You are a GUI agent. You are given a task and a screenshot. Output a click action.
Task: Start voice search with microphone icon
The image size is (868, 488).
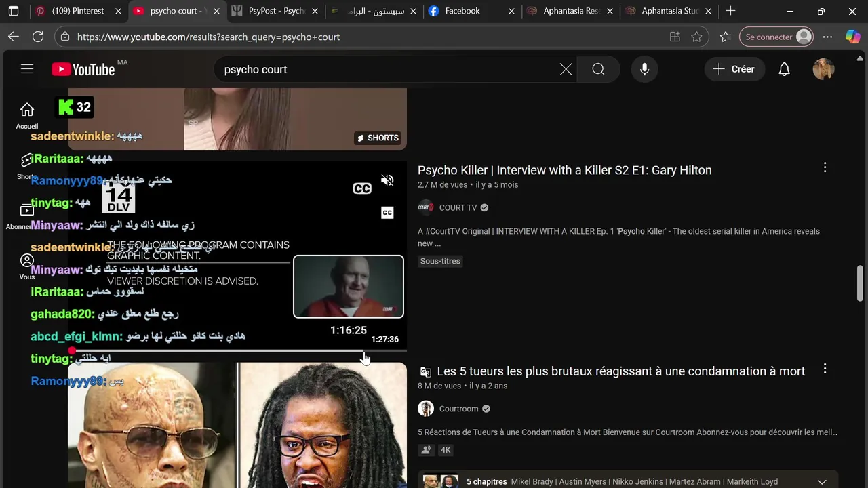click(x=644, y=69)
